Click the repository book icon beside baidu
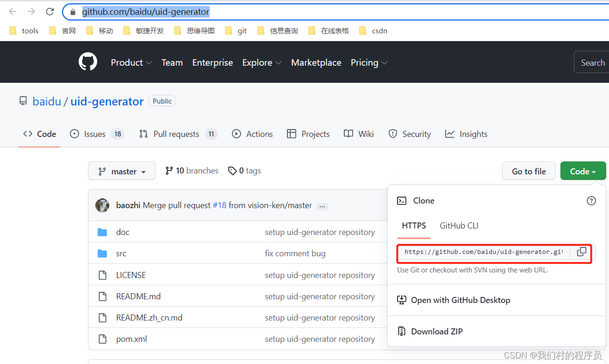 click(x=23, y=101)
